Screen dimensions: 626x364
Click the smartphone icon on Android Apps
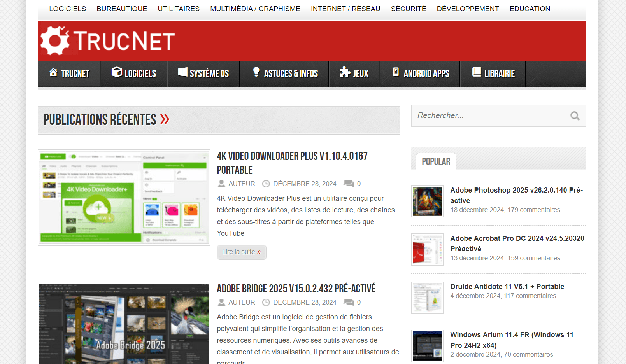point(396,72)
